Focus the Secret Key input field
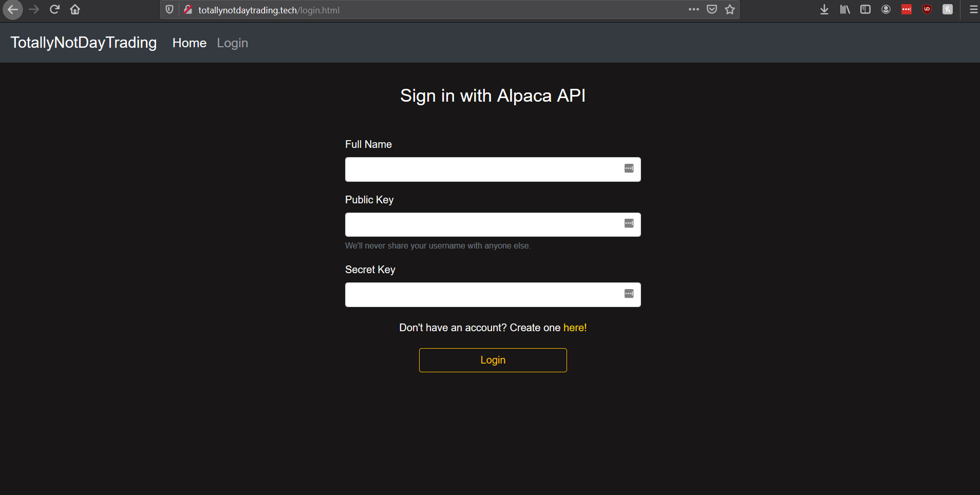This screenshot has width=980, height=495. pos(493,295)
